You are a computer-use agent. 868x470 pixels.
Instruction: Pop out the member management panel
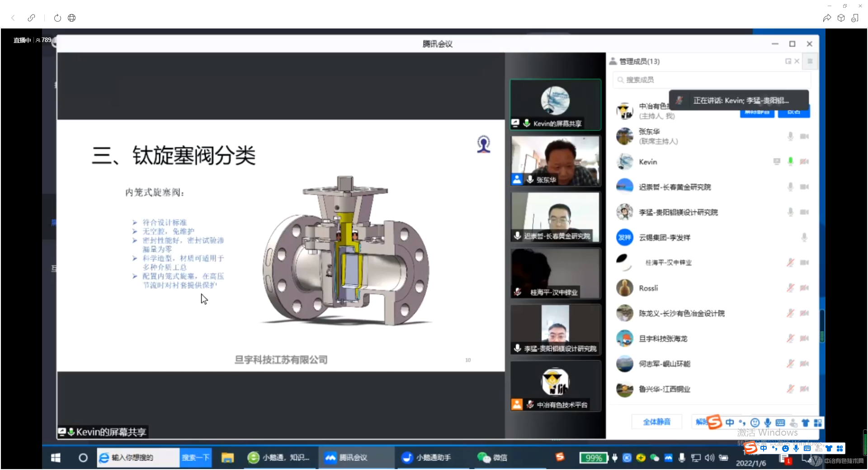pos(788,61)
